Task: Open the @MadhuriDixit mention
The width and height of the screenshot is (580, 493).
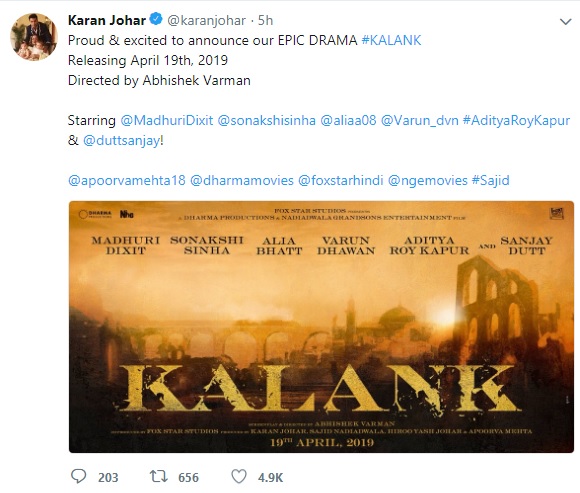Action: tap(167, 121)
